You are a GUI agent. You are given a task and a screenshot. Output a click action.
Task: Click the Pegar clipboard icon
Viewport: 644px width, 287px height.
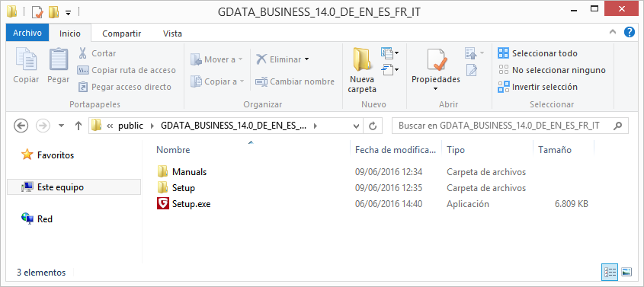tap(59, 60)
